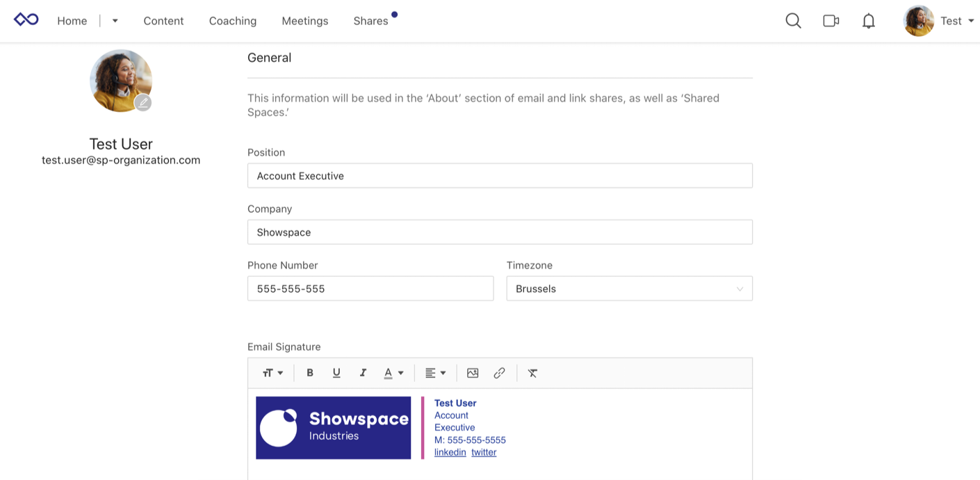Click the clear formatting icon

pyautogui.click(x=532, y=373)
